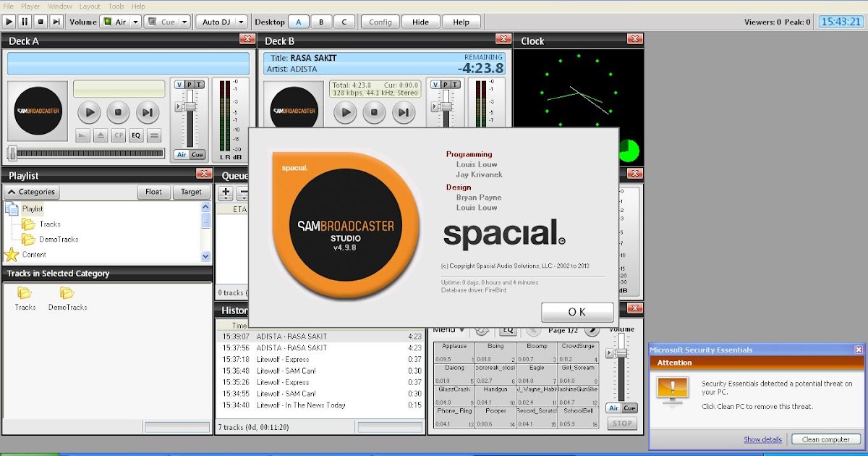Stop playback from the top toolbar
The image size is (868, 456).
(41, 22)
